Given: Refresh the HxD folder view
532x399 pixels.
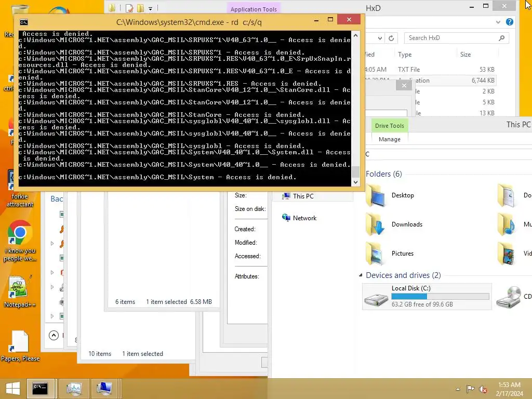Looking at the screenshot, I should (391, 38).
